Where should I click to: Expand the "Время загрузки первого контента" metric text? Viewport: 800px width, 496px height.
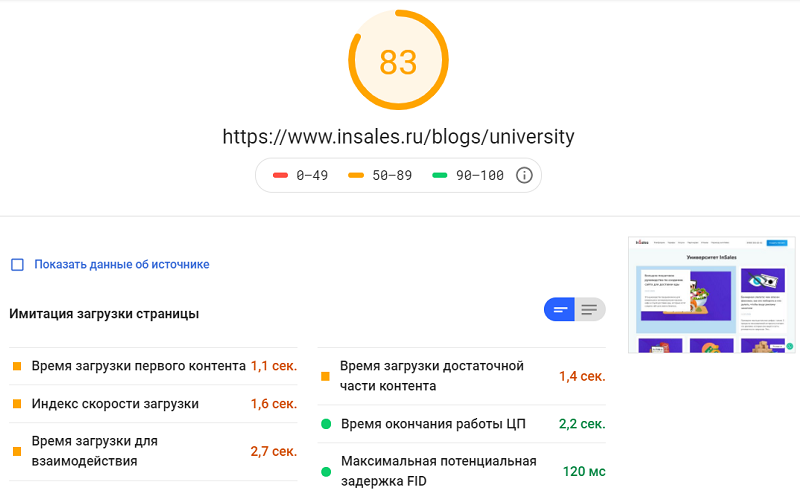click(138, 366)
